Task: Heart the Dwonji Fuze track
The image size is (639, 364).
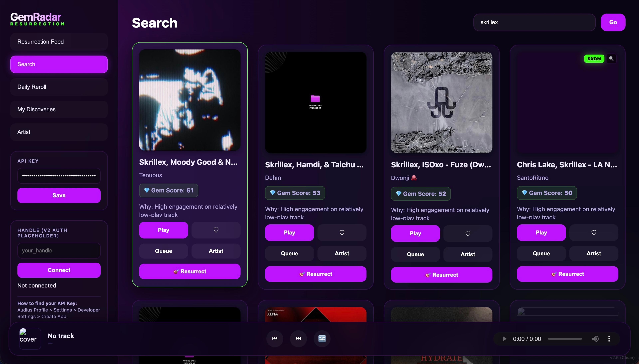Action: coord(468,233)
